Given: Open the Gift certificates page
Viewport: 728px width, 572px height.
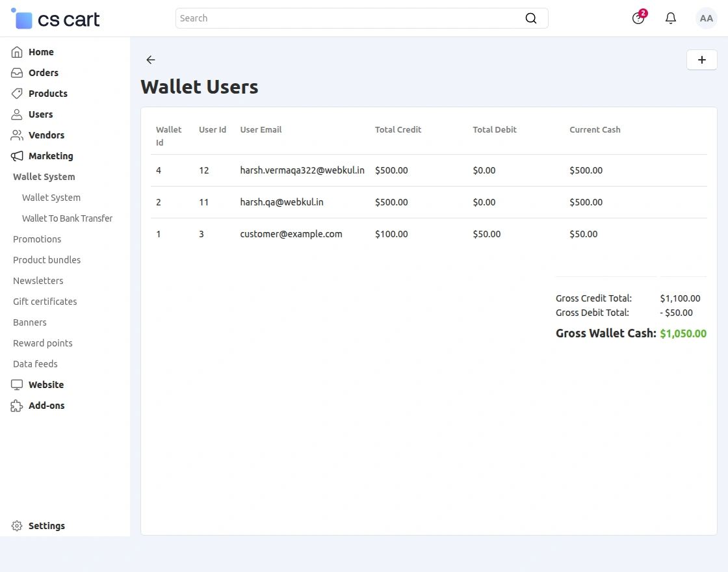Looking at the screenshot, I should [x=44, y=301].
